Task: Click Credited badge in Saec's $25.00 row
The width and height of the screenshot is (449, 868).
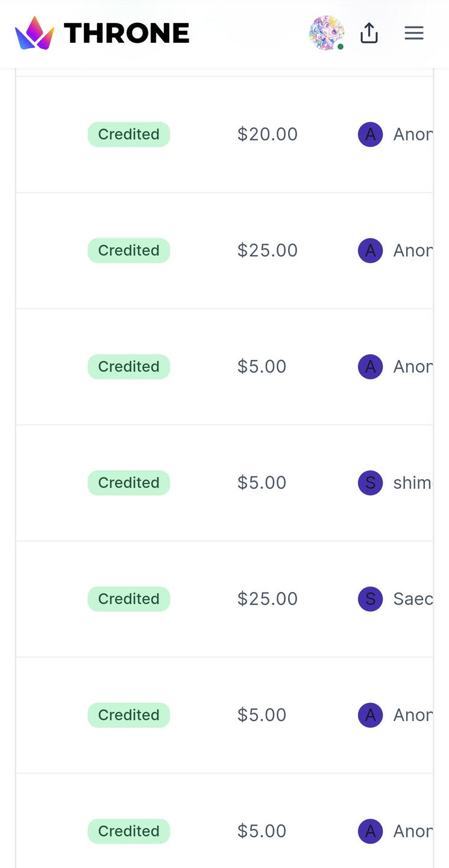Action: point(128,599)
